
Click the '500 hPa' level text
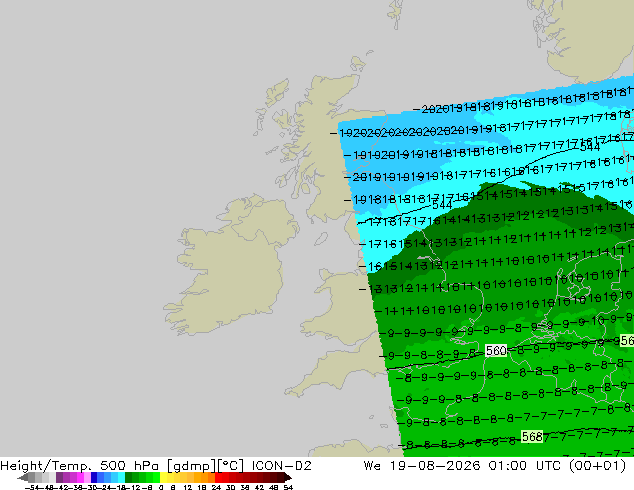point(129,466)
